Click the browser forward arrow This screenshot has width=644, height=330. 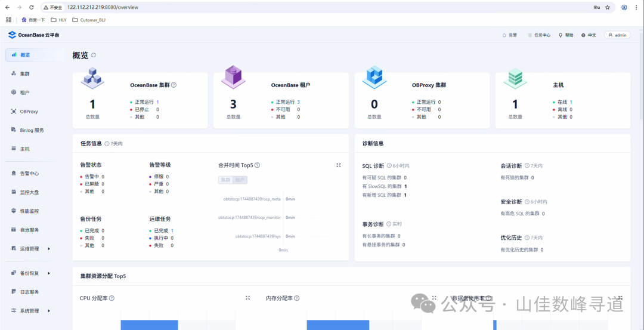(20, 7)
